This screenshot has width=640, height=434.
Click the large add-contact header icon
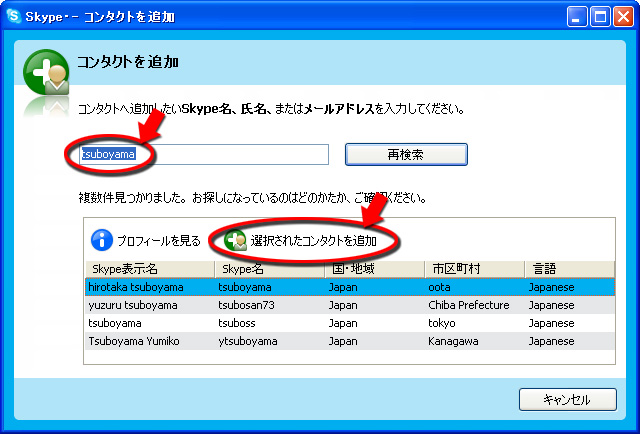pyautogui.click(x=46, y=73)
